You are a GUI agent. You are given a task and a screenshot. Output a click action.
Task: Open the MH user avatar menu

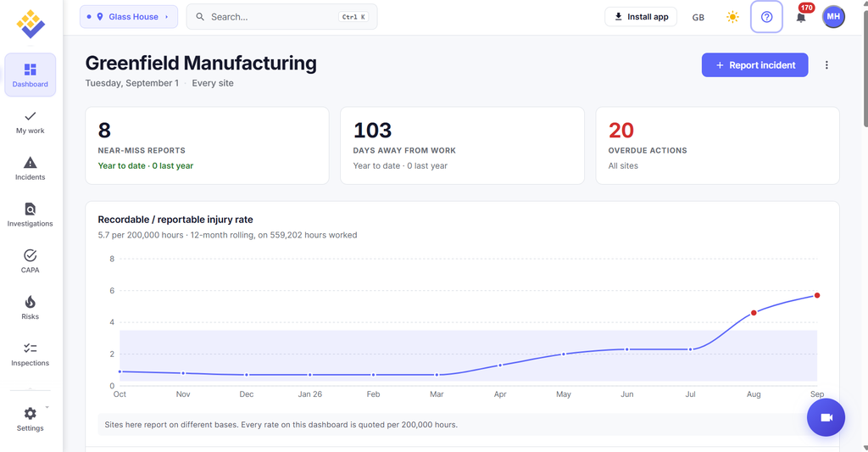pos(833,17)
